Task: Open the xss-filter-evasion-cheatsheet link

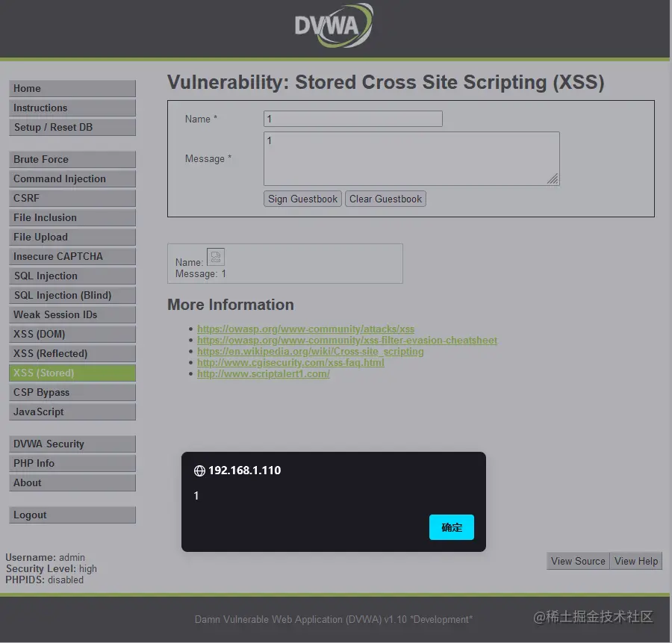Action: pos(347,340)
